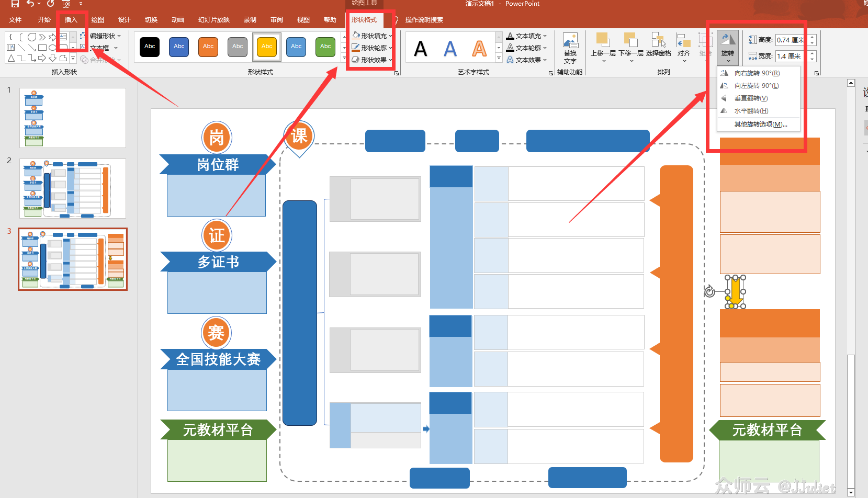Select the text box shape in gallery
Viewport: 868px width, 498px height.
(x=63, y=37)
